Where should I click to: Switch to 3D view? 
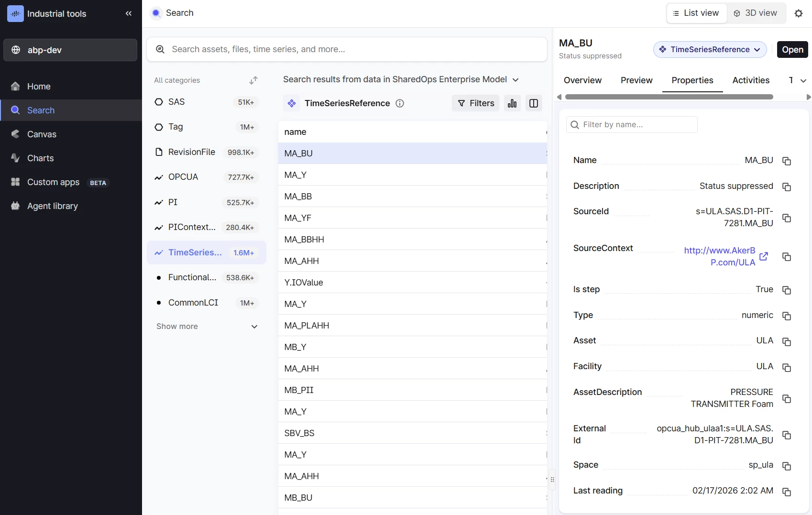[x=756, y=13]
